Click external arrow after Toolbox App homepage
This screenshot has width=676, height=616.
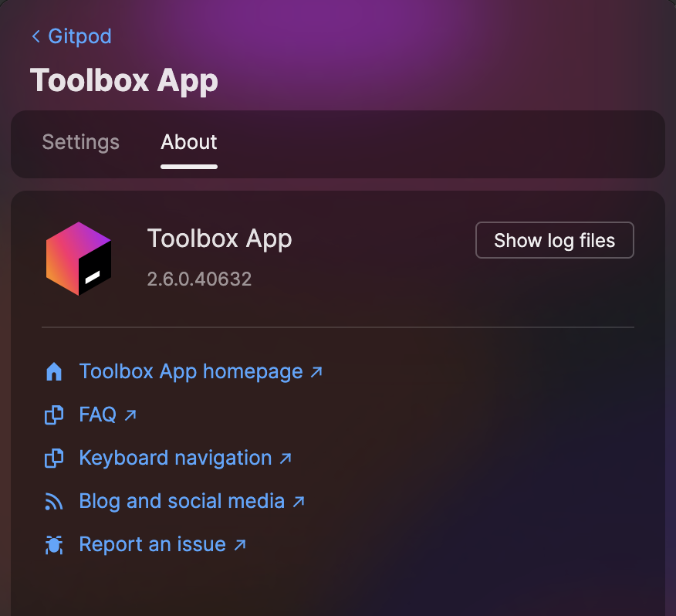point(316,372)
